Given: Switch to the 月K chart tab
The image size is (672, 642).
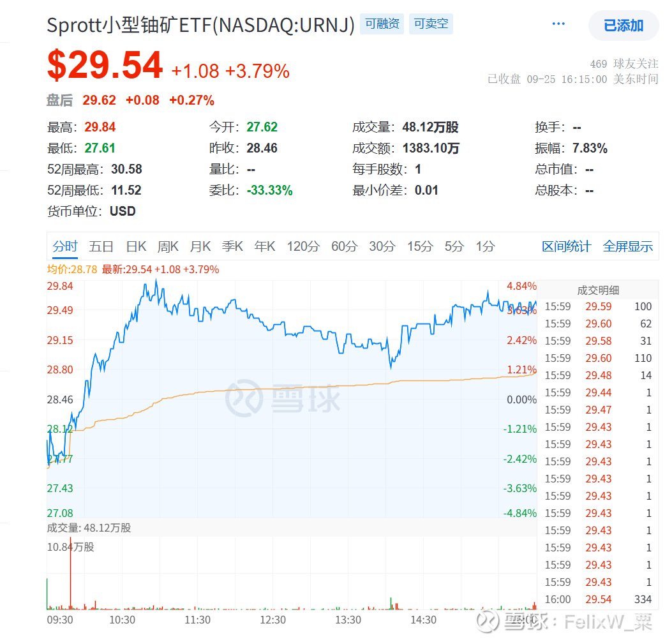Looking at the screenshot, I should tap(200, 247).
